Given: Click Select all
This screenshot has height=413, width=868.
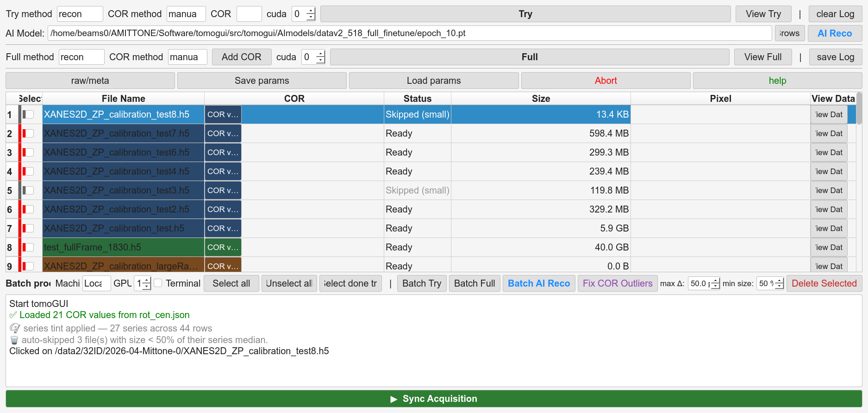Looking at the screenshot, I should 231,283.
